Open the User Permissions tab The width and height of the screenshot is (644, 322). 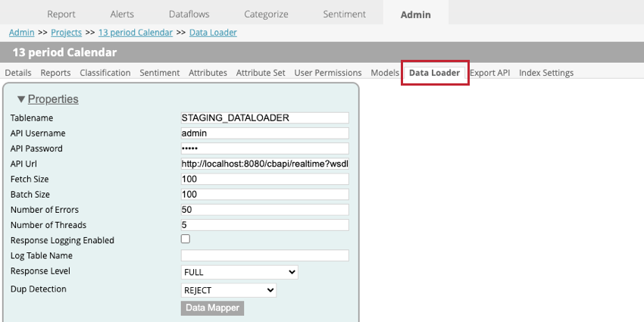pos(328,73)
